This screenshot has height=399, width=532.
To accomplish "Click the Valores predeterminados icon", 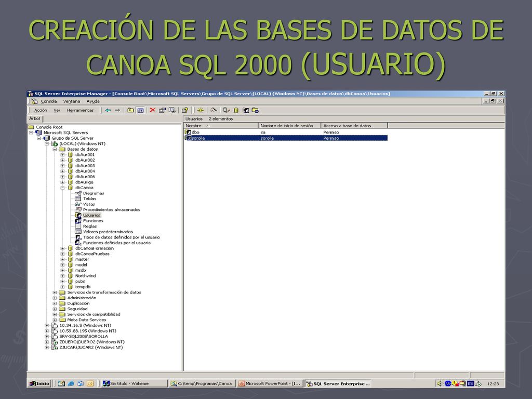I will pyautogui.click(x=78, y=232).
